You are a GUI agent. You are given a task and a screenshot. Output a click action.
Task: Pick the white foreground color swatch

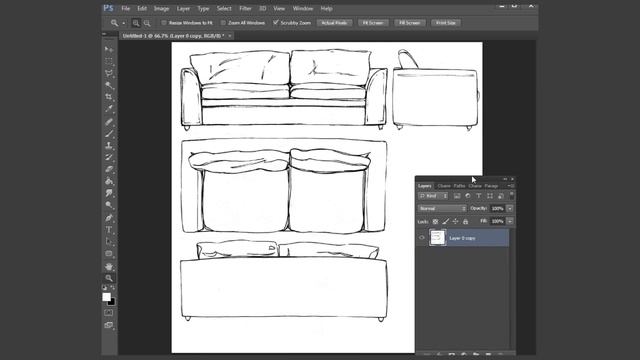click(x=106, y=297)
